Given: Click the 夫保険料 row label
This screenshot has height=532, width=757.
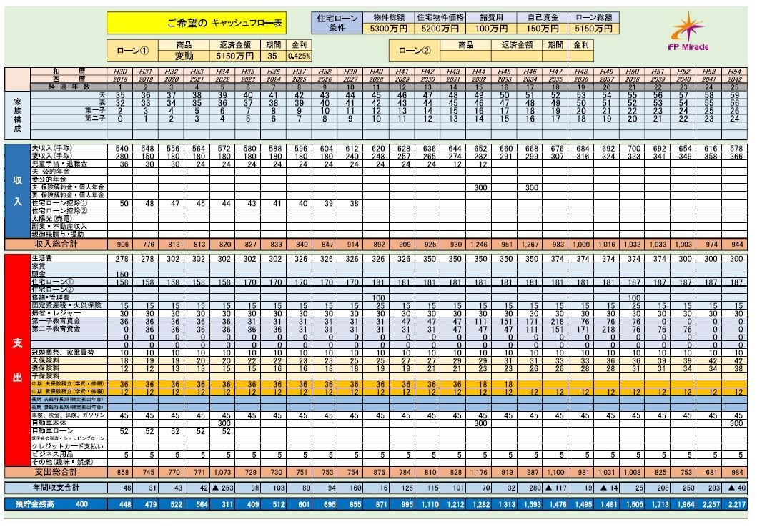Looking at the screenshot, I should (69, 360).
